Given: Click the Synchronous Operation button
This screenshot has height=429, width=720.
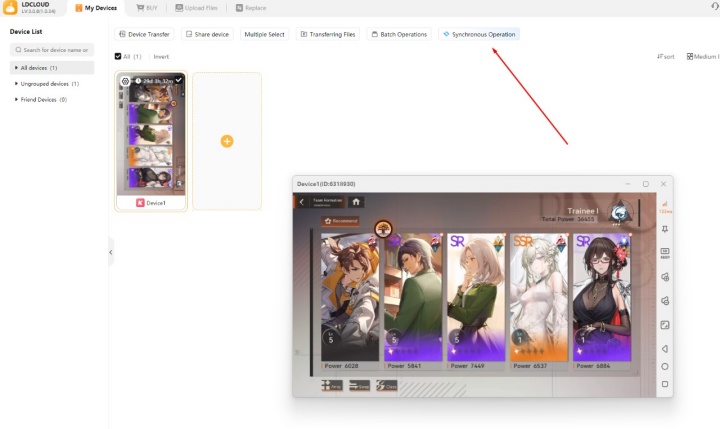Looking at the screenshot, I should tap(479, 34).
